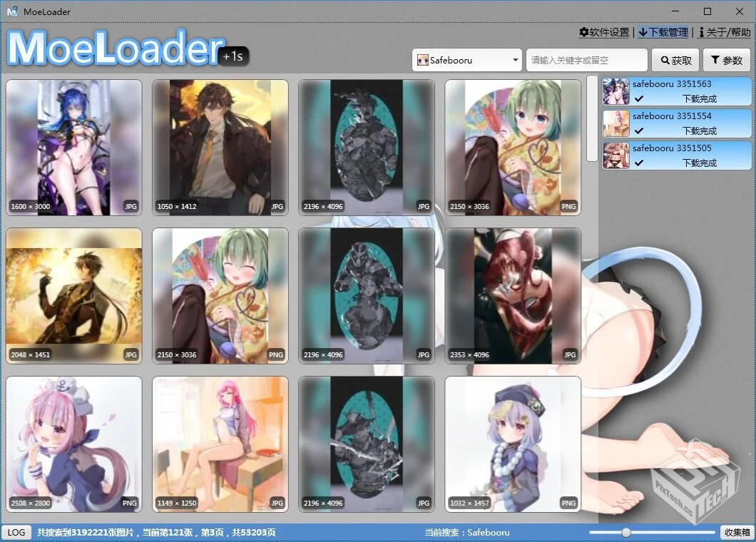
Task: Open 下载管理 download manager panel
Action: tap(641, 32)
